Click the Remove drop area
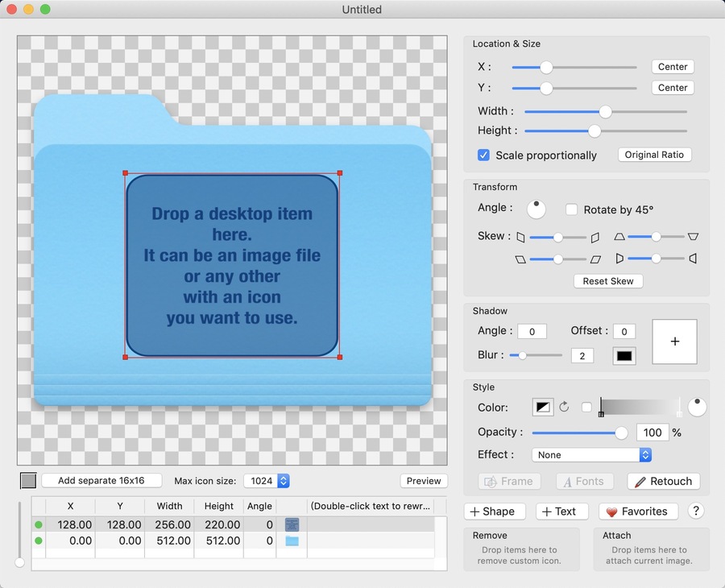Screen dimensions: 725x588 point(521,549)
